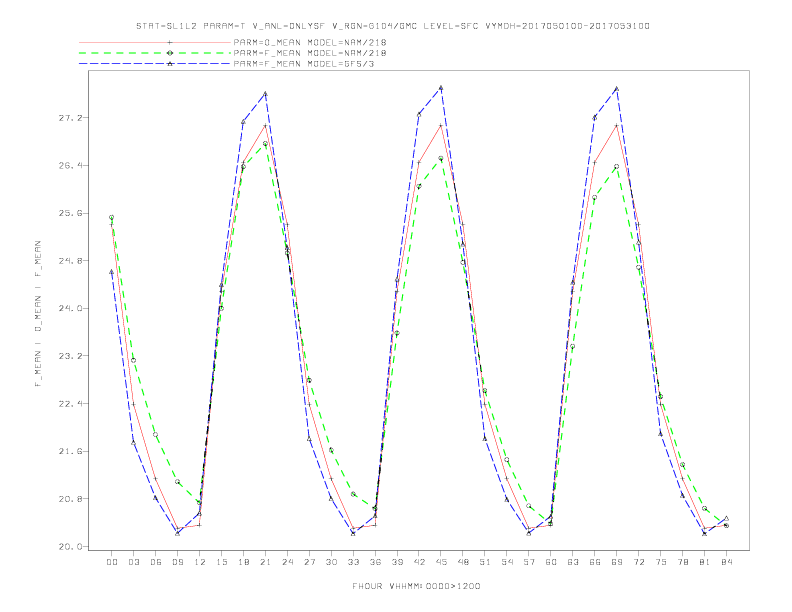This screenshot has width=792, height=612.
Task: Click the green circle peak above hour 45
Action: point(441,158)
